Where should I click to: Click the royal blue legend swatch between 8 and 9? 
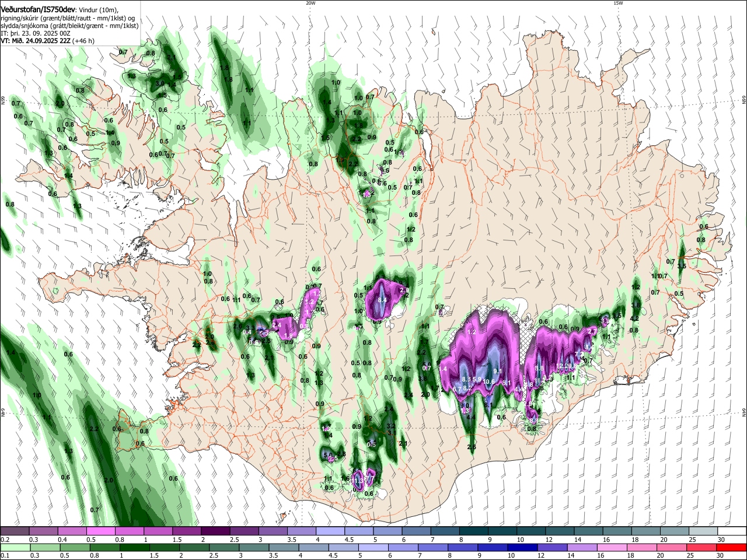[463, 548]
